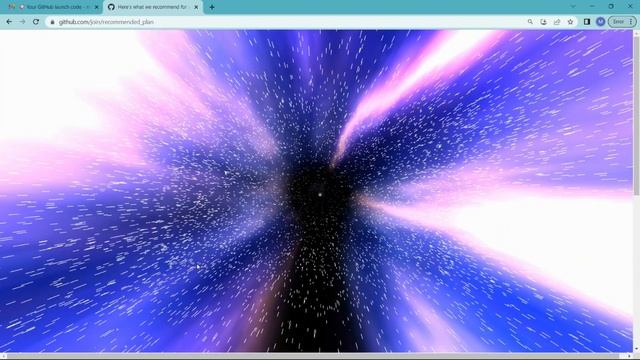The height and width of the screenshot is (360, 640).
Task: Select the 'Here's what we recommend for' tab
Action: click(152, 7)
